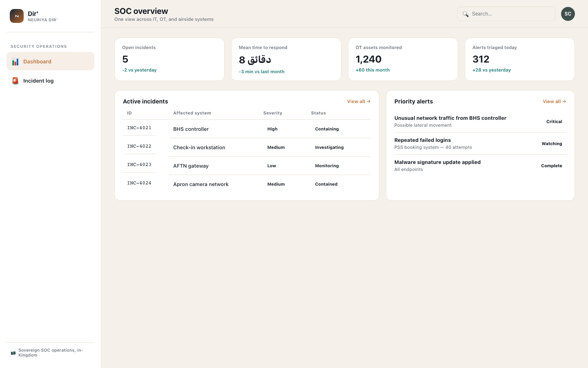View all active incidents
This screenshot has width=588, height=368.
[359, 101]
